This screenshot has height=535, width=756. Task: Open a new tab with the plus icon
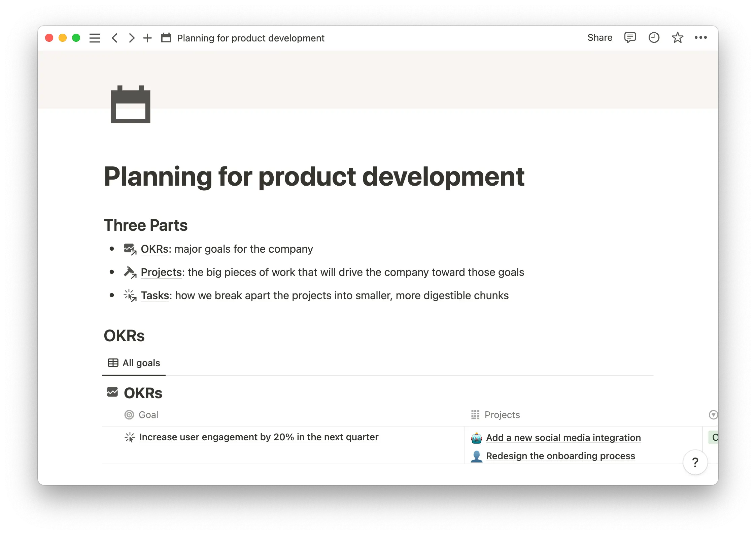(x=147, y=38)
